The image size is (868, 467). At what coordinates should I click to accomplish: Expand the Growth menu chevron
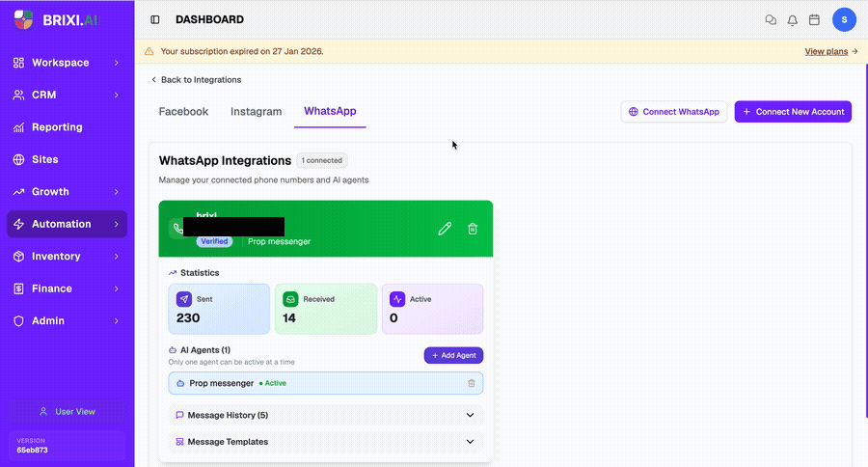tap(117, 192)
